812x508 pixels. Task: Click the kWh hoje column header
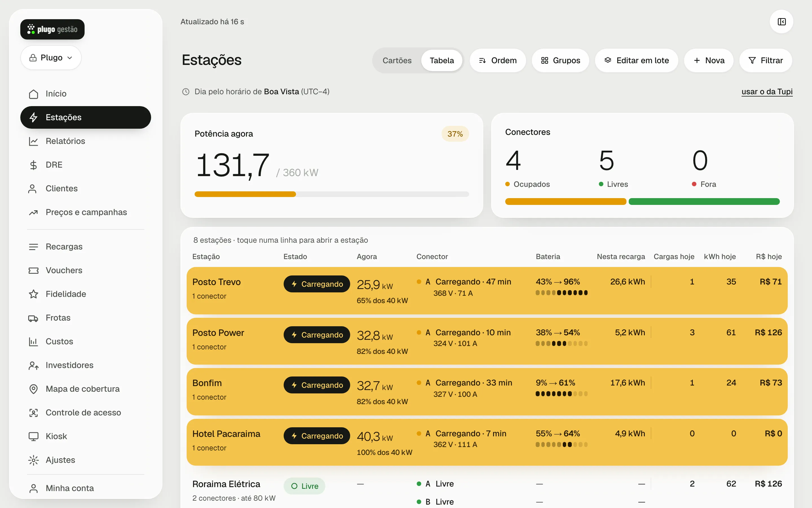[x=720, y=257]
